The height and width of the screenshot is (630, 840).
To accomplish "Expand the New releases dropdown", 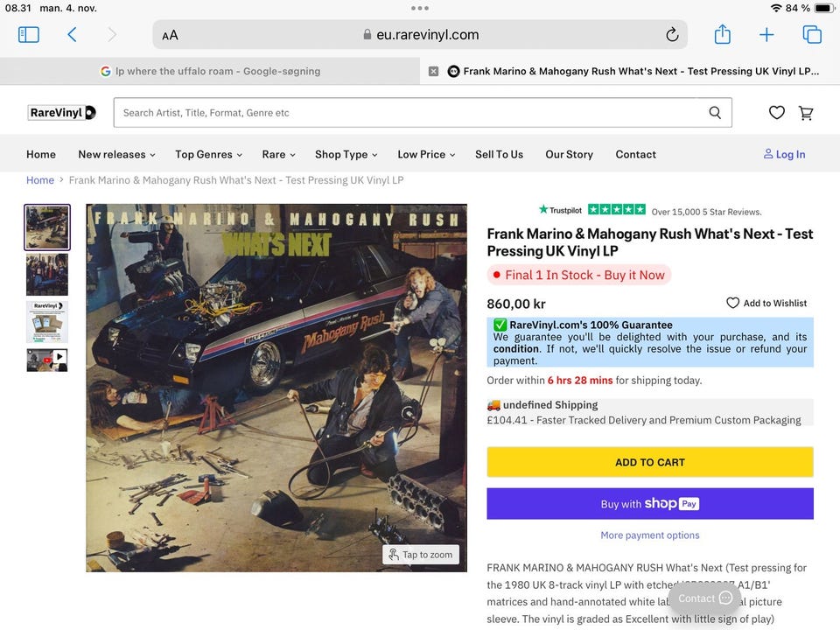I will 116,154.
